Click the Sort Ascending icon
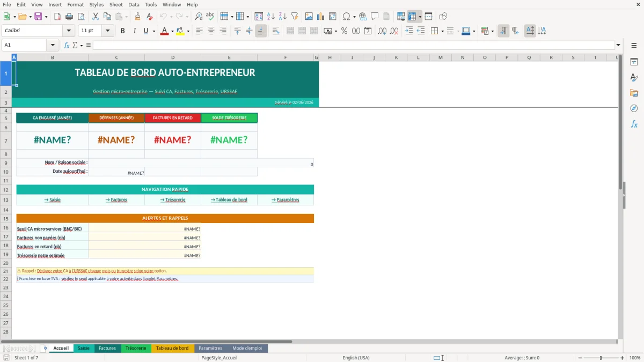Screen dimensions: 644x362 click(x=271, y=17)
